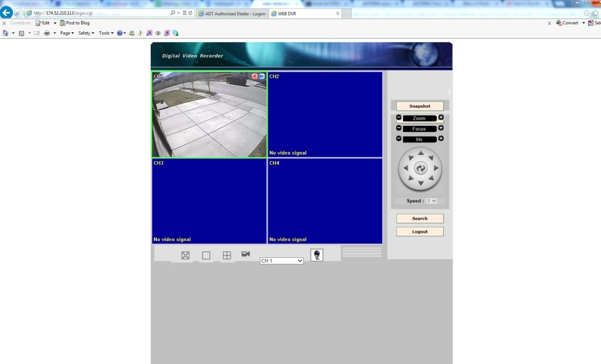Open the Tools menu
Viewport: 601px width, 364px height.
105,33
